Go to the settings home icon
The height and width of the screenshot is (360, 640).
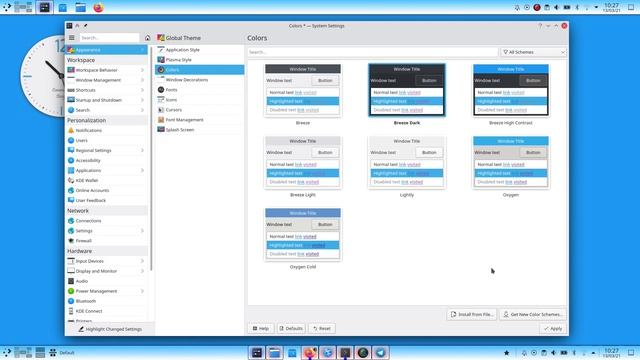(147, 38)
